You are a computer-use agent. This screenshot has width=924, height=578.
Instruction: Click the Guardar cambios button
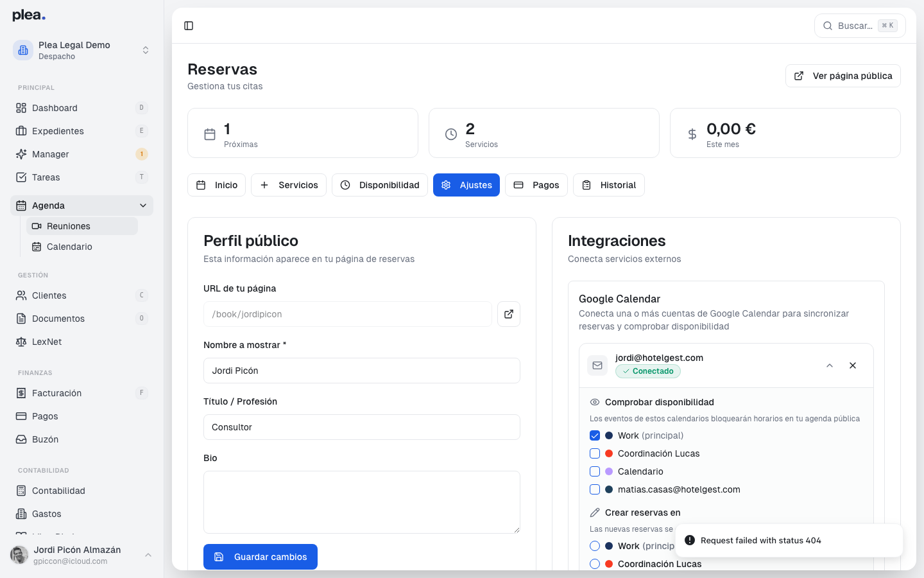tap(260, 557)
